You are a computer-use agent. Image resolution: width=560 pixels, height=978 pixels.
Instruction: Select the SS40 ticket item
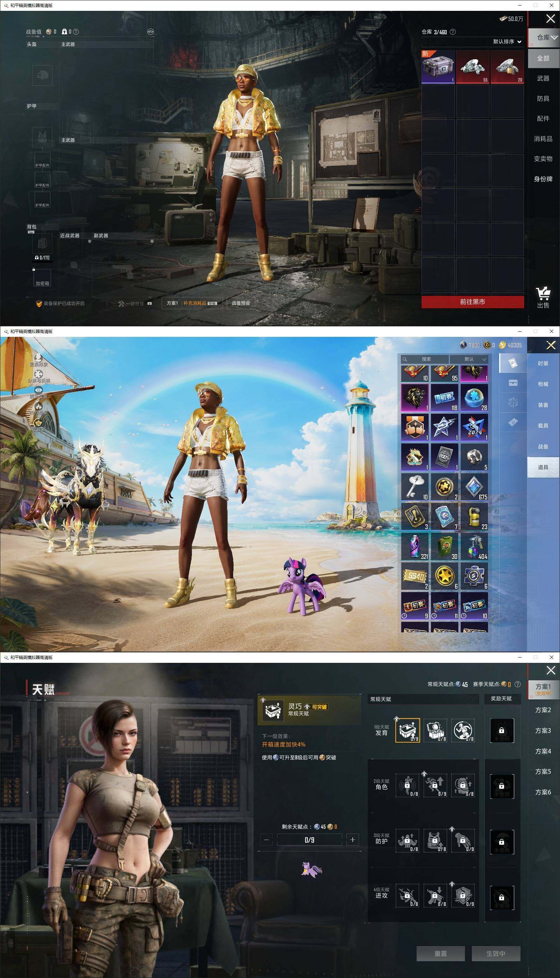coord(415,576)
